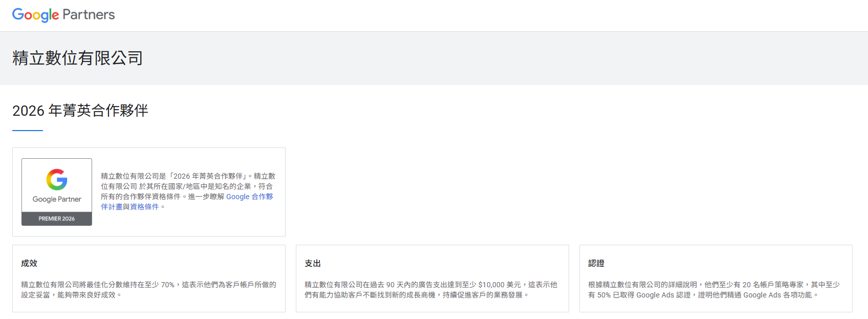This screenshot has width=868, height=319.
Task: Open the Google 合作夥伴計畫與資格條件 link
Action: point(249,197)
